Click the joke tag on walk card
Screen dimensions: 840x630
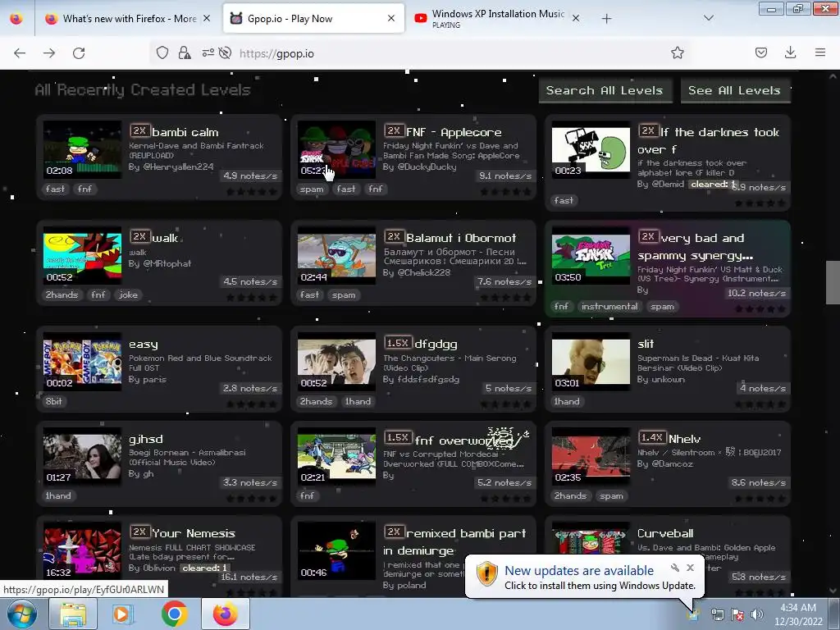[x=128, y=294]
